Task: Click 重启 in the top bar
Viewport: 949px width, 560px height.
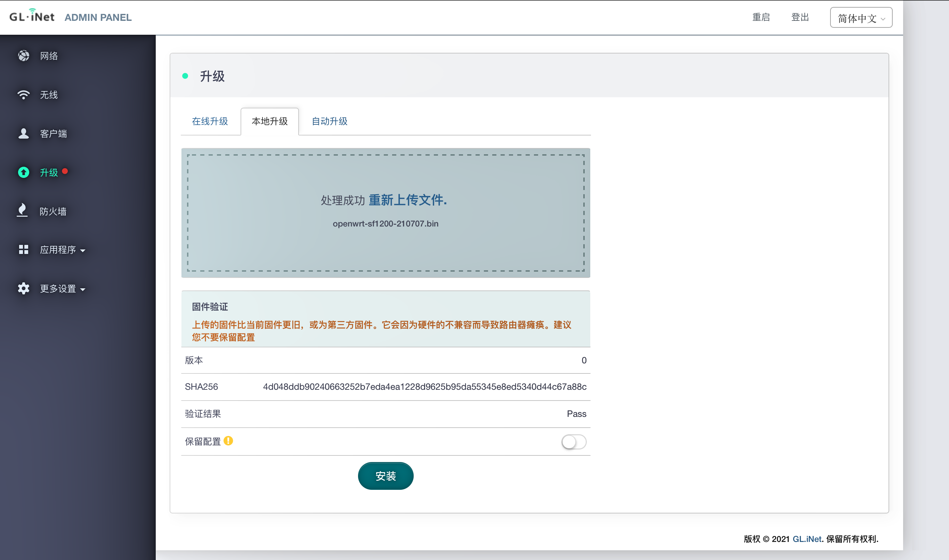Action: coord(761,17)
